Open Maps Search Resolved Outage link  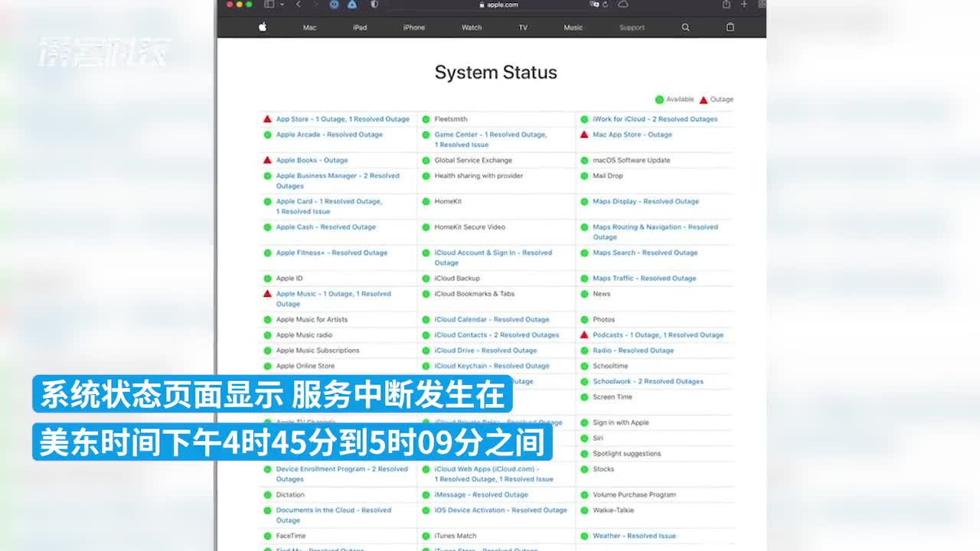[645, 253]
